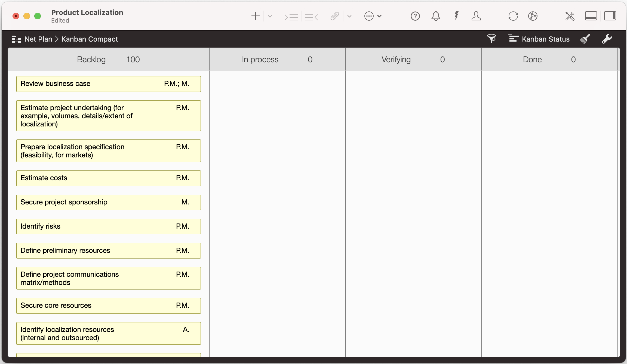Expand the chevron next to the plus button

pyautogui.click(x=270, y=16)
